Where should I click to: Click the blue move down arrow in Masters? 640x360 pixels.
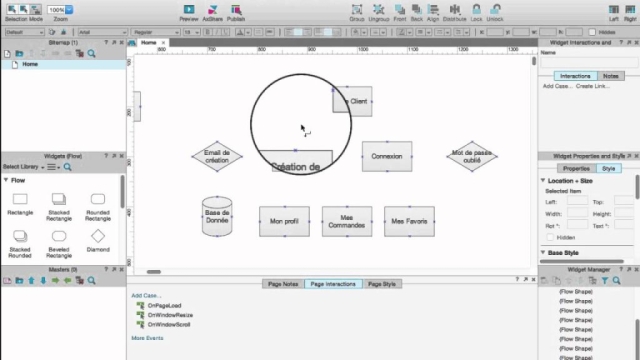(x=43, y=280)
